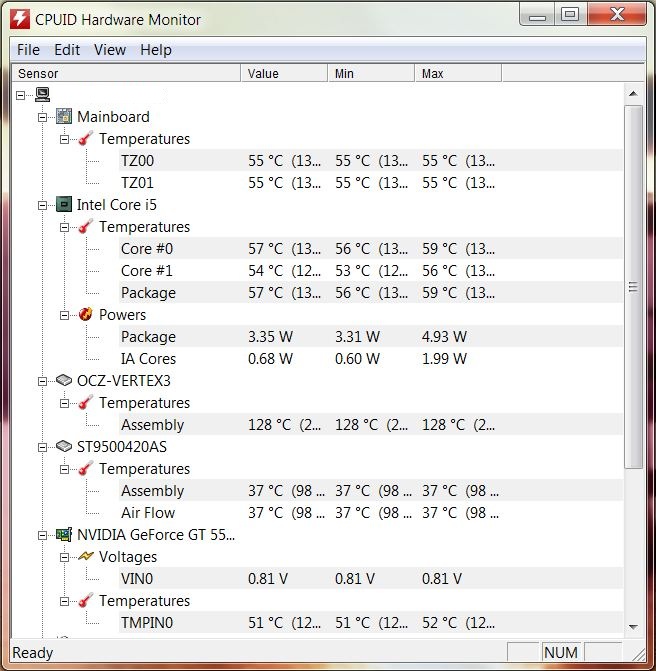Collapse the root computer node
The image size is (656, 671).
[x=21, y=95]
